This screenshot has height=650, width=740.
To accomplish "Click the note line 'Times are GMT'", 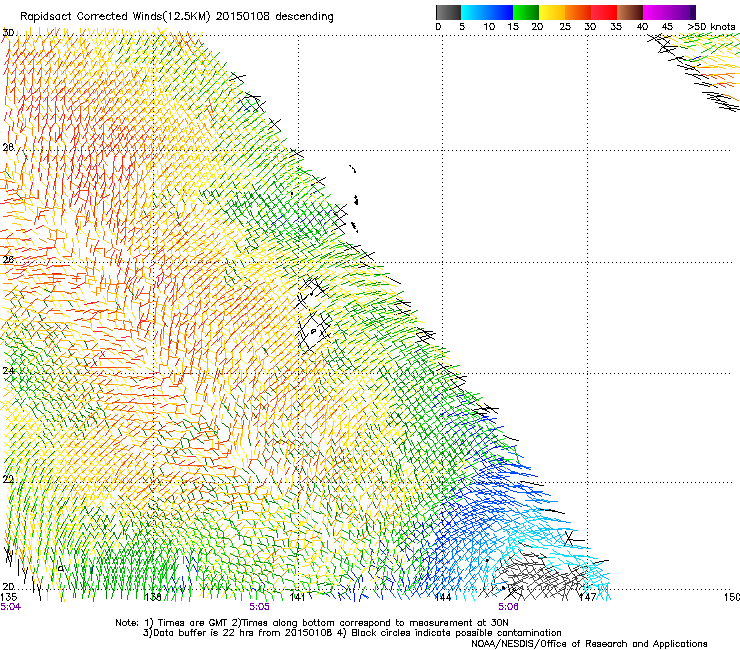I will point(192,623).
